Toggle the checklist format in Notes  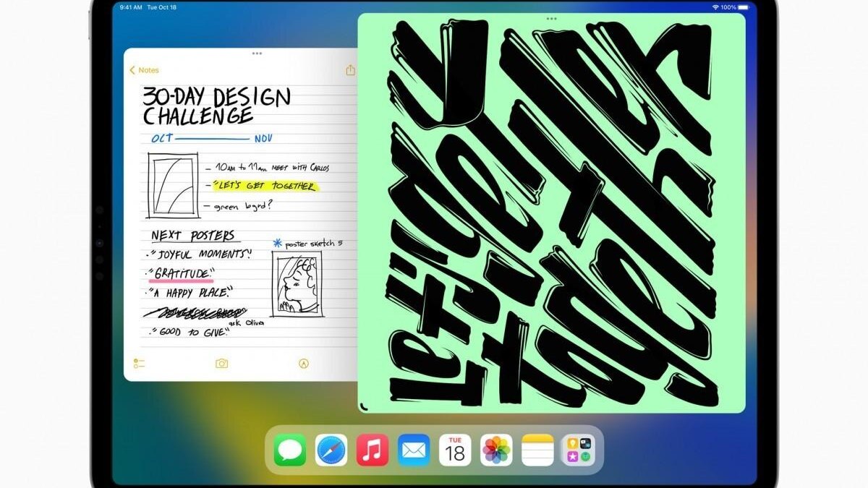[x=140, y=364]
